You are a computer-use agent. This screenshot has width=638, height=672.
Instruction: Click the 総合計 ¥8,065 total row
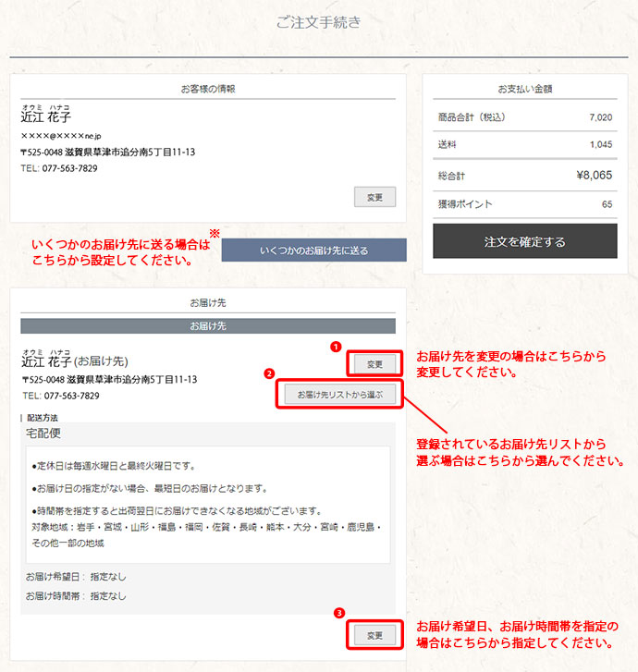coord(524,174)
